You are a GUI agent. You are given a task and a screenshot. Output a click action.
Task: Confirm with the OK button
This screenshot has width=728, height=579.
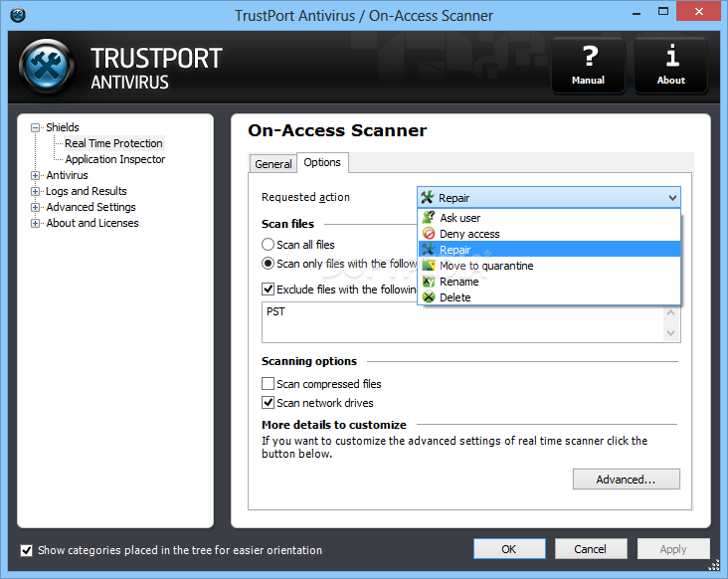click(509, 549)
